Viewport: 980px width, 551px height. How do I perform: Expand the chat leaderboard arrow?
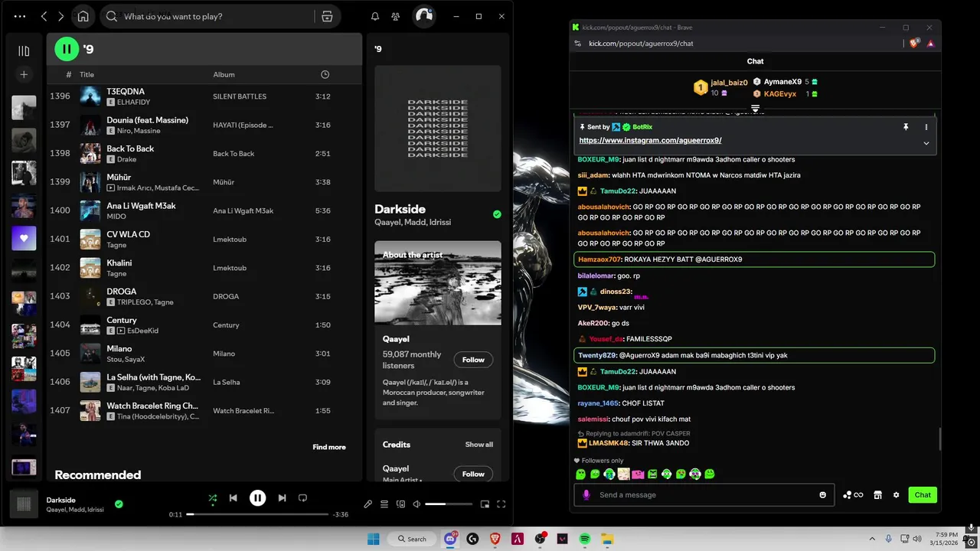(x=755, y=109)
